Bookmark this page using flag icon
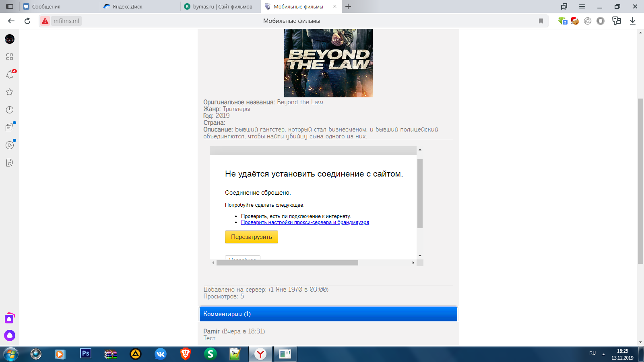The height and width of the screenshot is (362, 644). (541, 21)
